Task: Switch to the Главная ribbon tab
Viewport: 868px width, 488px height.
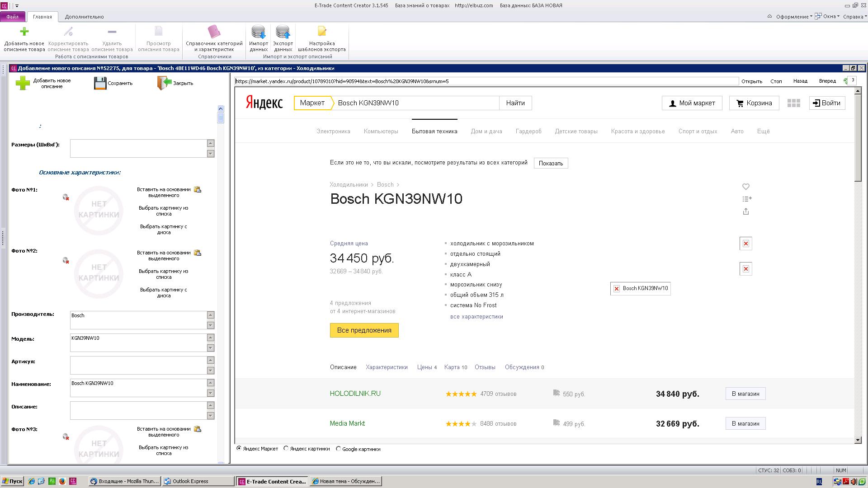Action: point(42,17)
